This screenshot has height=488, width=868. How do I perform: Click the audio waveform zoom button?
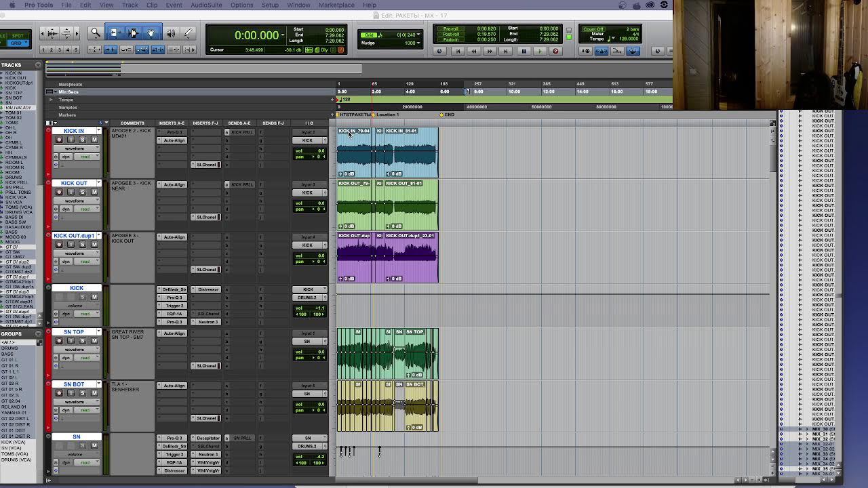click(53, 33)
